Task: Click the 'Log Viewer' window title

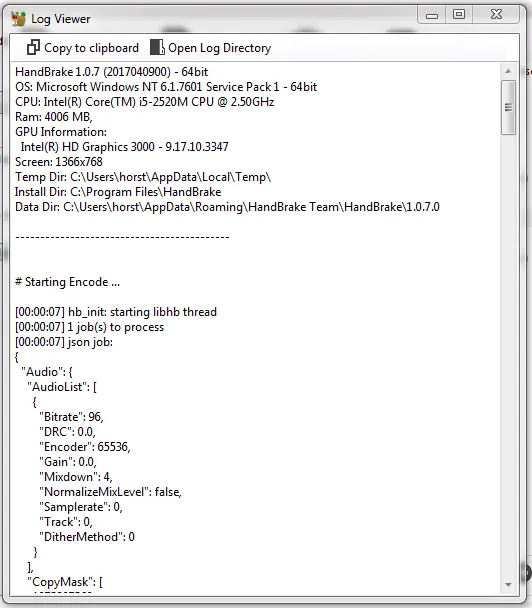Action: pyautogui.click(x=61, y=19)
